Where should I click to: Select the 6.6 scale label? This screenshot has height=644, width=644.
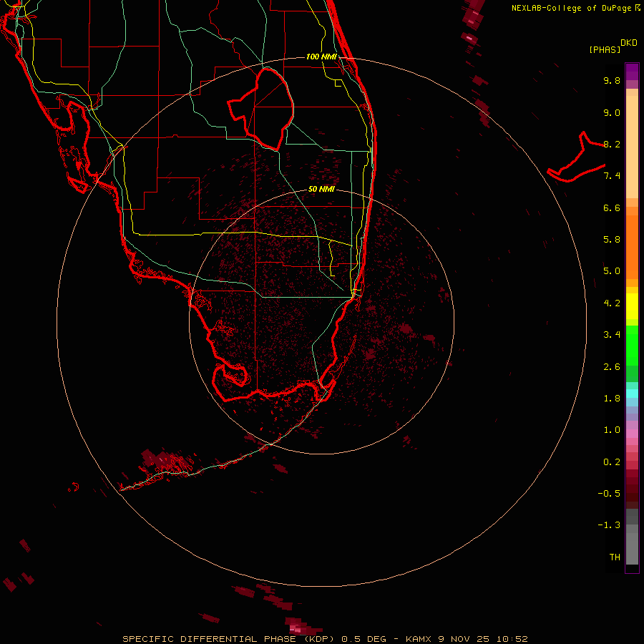click(612, 208)
